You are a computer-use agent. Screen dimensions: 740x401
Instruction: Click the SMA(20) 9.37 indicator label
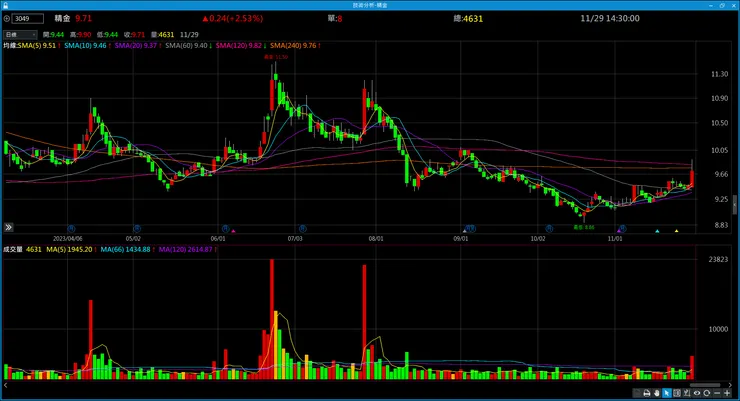click(x=138, y=46)
